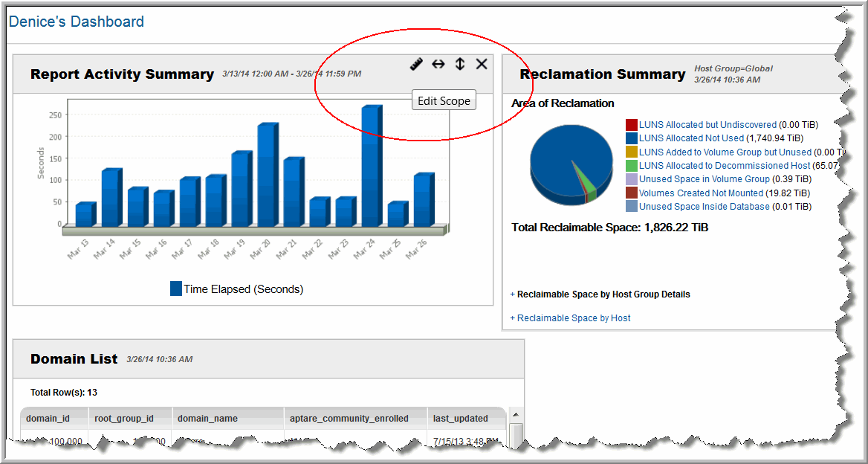Click the Domain List scrollbar up arrow
Screen dimensions: 868x464
(516, 416)
